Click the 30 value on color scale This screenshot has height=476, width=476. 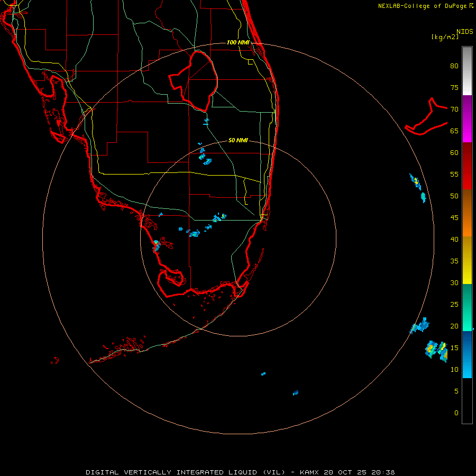click(454, 283)
